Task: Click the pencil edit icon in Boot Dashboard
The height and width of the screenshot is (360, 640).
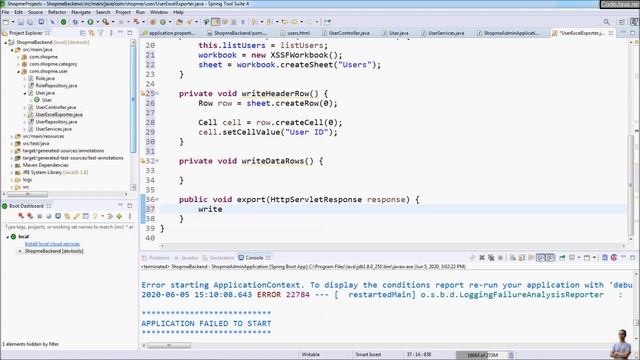Action: coord(76,216)
